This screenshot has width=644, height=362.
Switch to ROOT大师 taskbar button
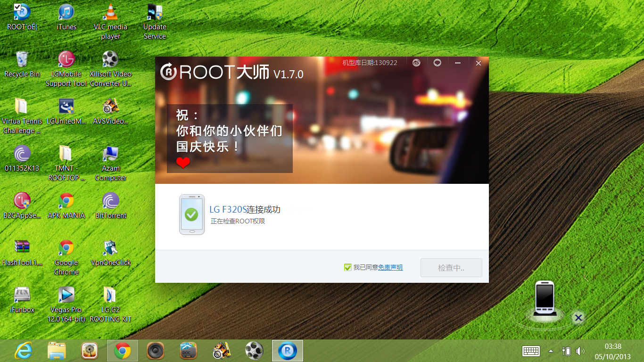(288, 351)
